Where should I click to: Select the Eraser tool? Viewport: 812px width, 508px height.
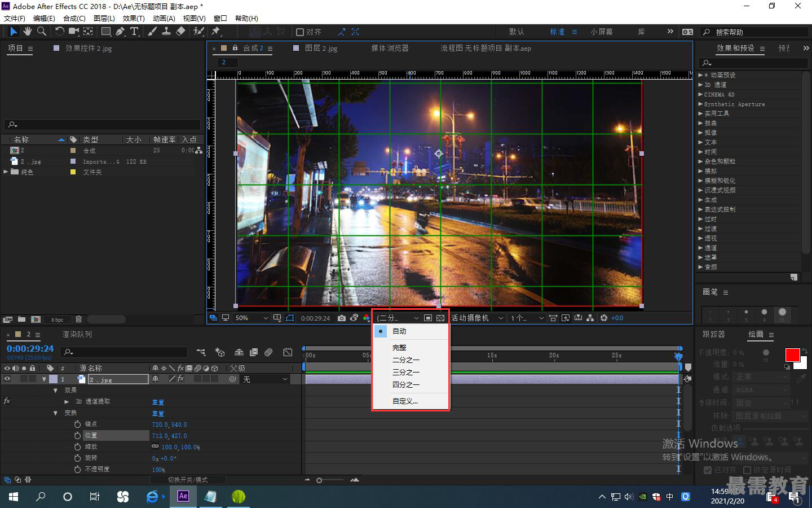click(x=180, y=32)
